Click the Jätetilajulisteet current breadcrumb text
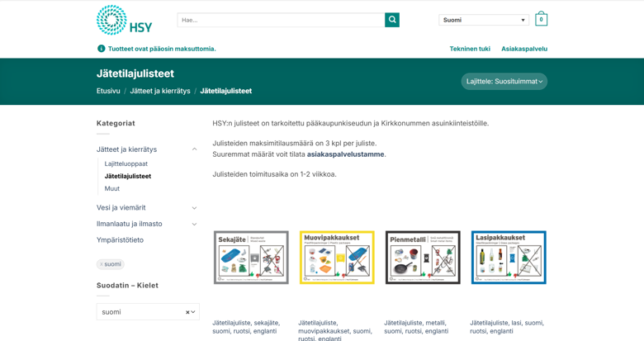 (226, 91)
